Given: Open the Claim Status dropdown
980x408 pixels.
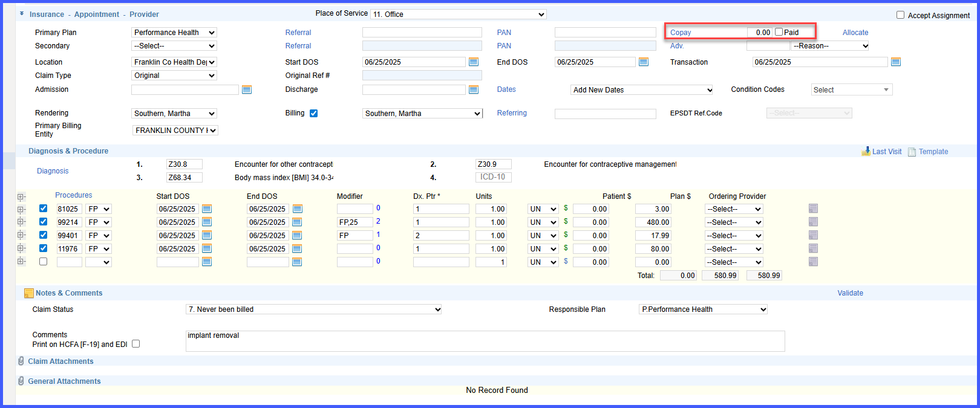Looking at the screenshot, I should [x=314, y=309].
